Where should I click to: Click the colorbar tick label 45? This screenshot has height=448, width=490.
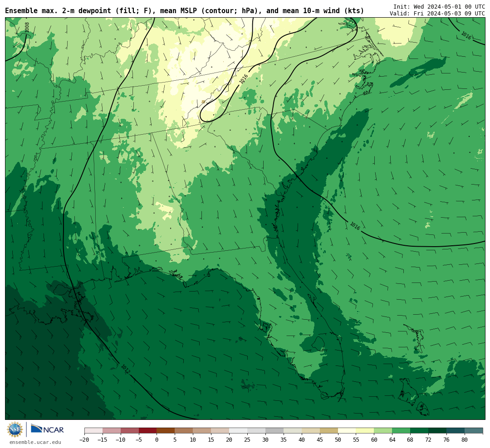tap(320, 439)
